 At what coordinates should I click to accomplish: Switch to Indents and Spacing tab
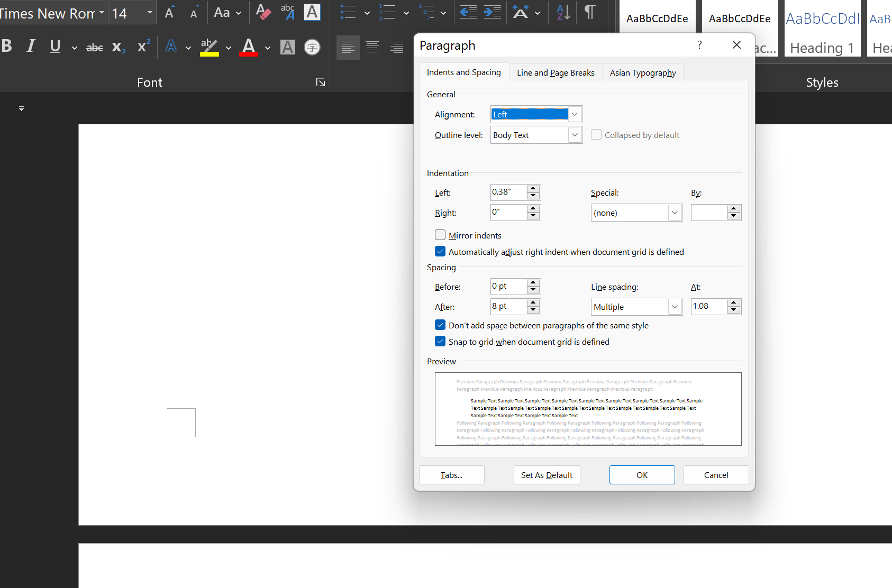tap(464, 72)
